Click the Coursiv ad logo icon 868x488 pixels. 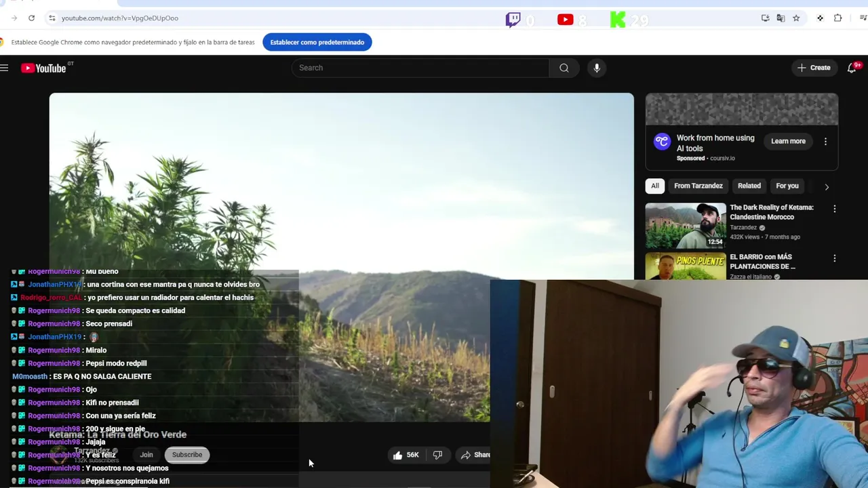tap(662, 141)
